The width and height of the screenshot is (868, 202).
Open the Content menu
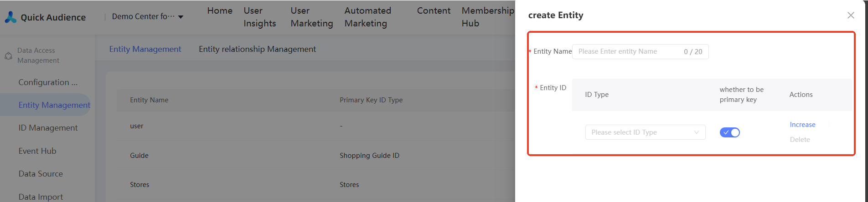point(433,10)
